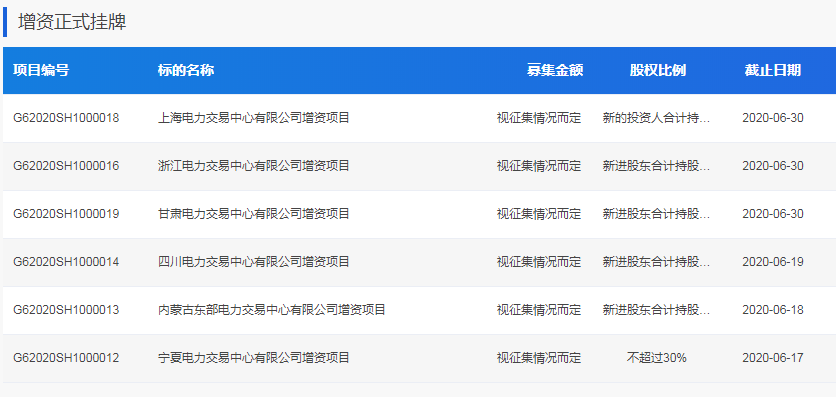The height and width of the screenshot is (397, 836).
Task: Open 内蒙古东部电力交易中心有限公司增资项目 link
Action: point(272,310)
